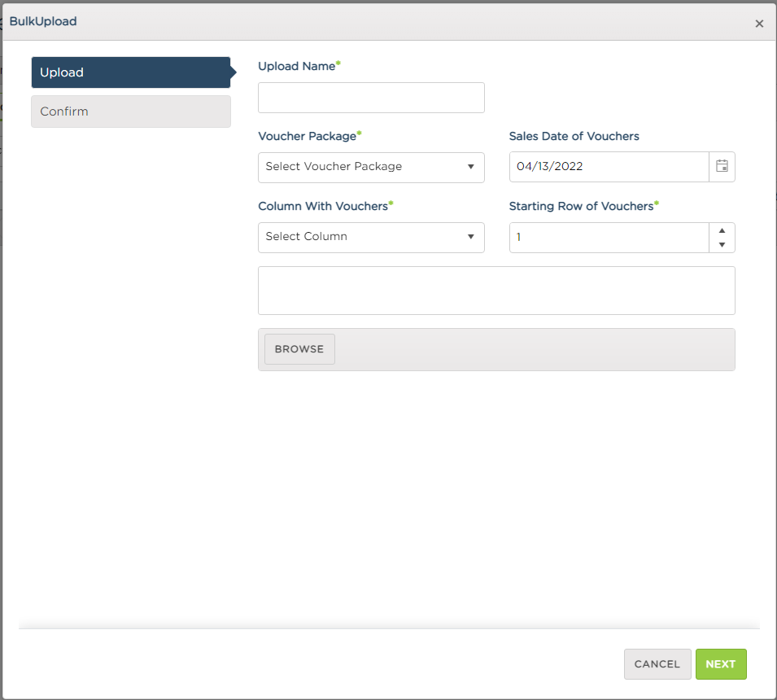This screenshot has width=777, height=700.
Task: Switch to the Upload step tab
Action: (131, 72)
